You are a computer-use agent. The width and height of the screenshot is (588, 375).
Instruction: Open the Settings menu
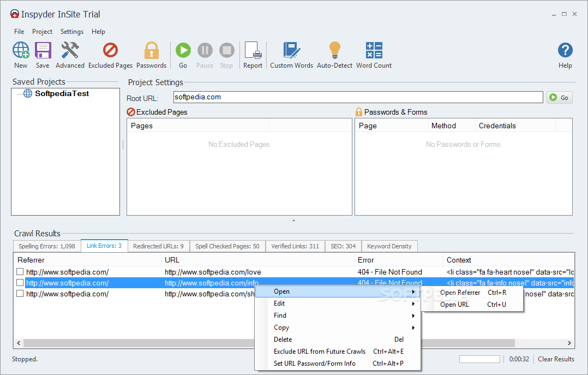[72, 32]
